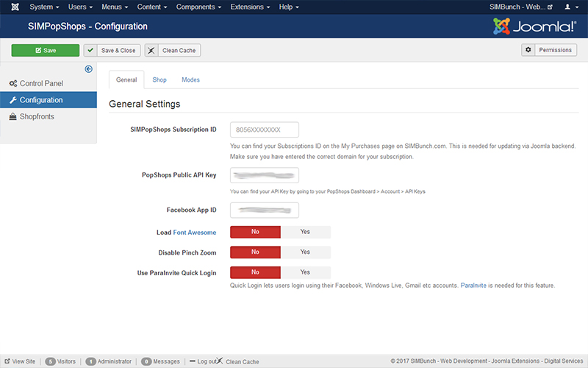Set Use ParaInvite Quick Login to No
The height and width of the screenshot is (368, 588).
click(x=255, y=272)
